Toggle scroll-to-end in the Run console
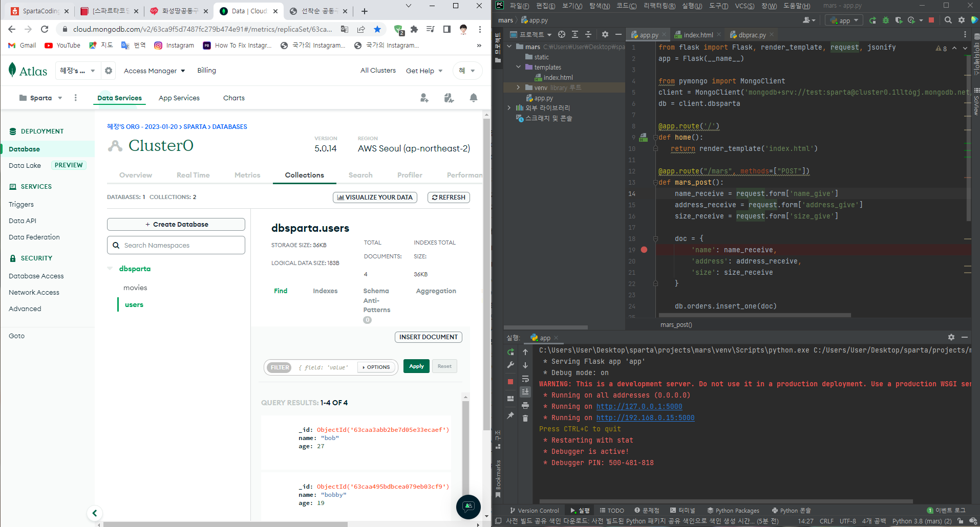The image size is (980, 527). [525, 392]
